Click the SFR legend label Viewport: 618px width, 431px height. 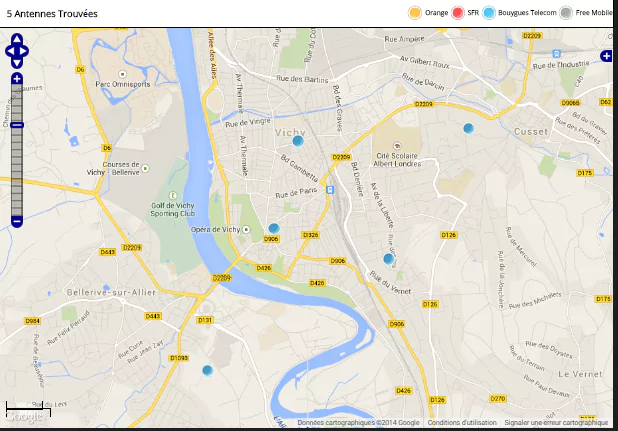(x=473, y=13)
